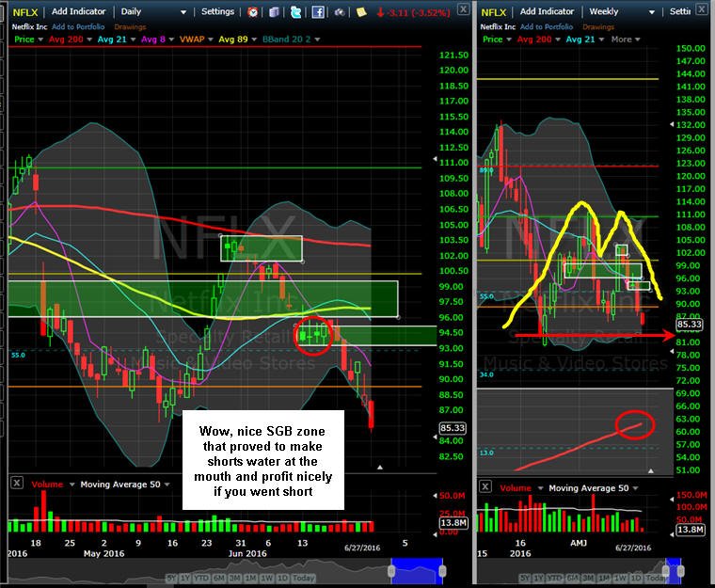Open Settings on the daily chart
Viewport: 715px width, 588px height.
click(217, 11)
